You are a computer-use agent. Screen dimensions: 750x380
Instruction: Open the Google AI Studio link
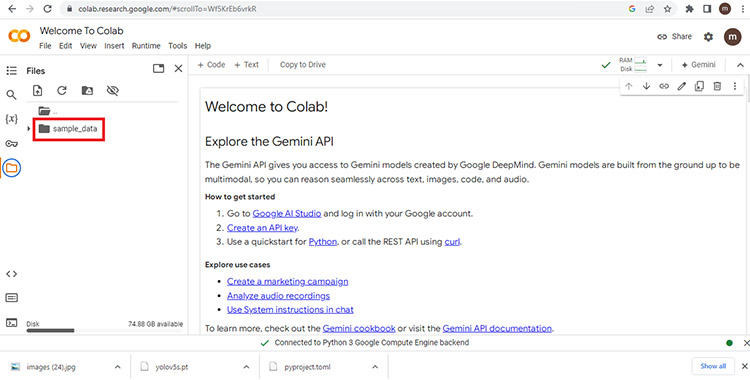point(287,213)
